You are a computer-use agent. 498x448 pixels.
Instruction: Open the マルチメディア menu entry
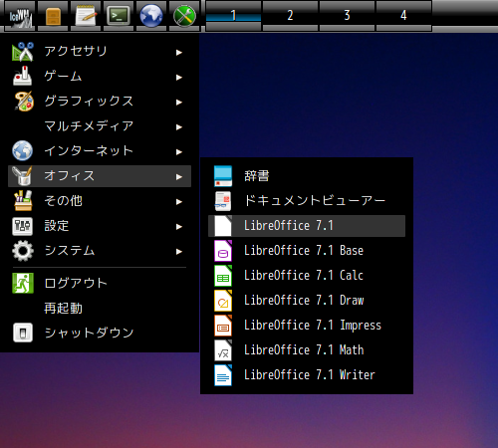(x=100, y=126)
